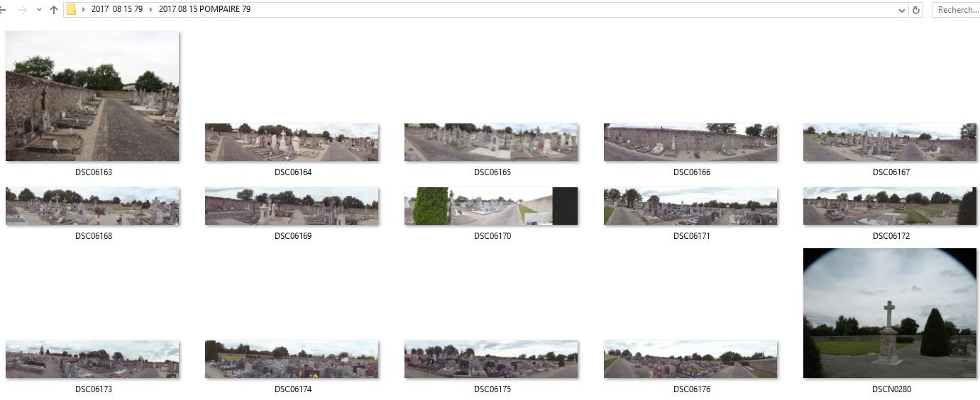Go forward using the forward arrow
This screenshot has width=980, height=400.
click(x=23, y=10)
